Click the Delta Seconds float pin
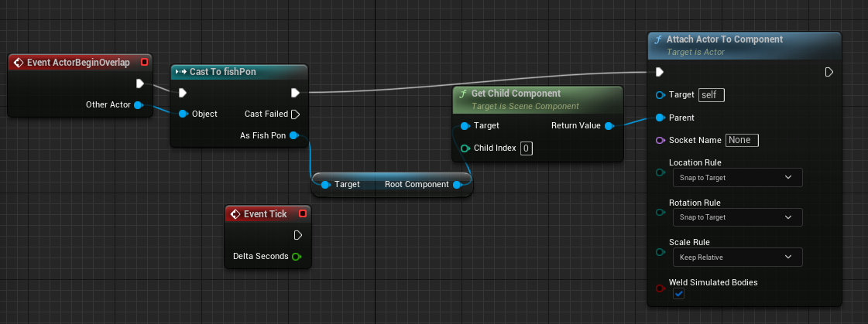 coord(296,257)
